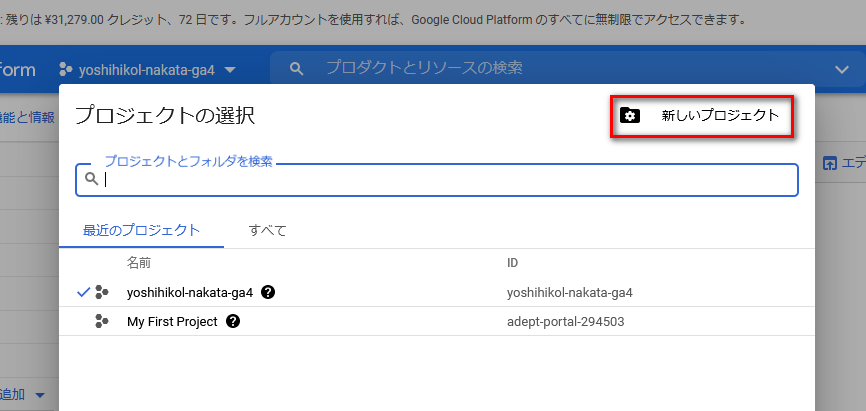Click project icon beside My First Project row
The image size is (866, 411).
(x=102, y=321)
